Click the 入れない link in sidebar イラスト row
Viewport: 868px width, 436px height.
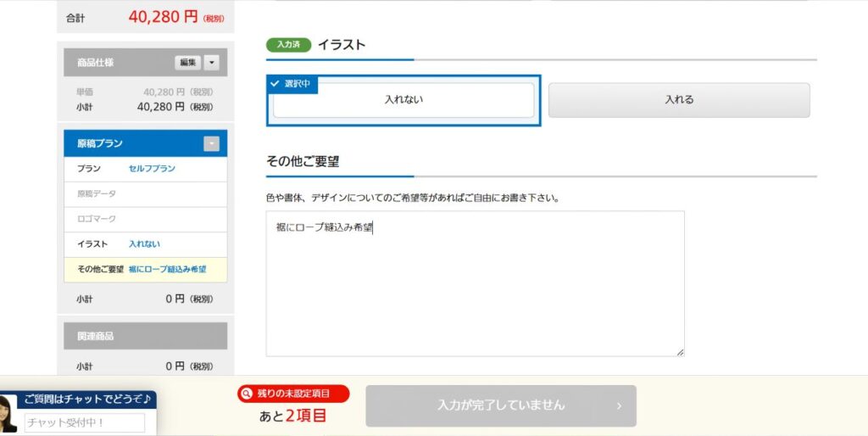click(x=144, y=243)
